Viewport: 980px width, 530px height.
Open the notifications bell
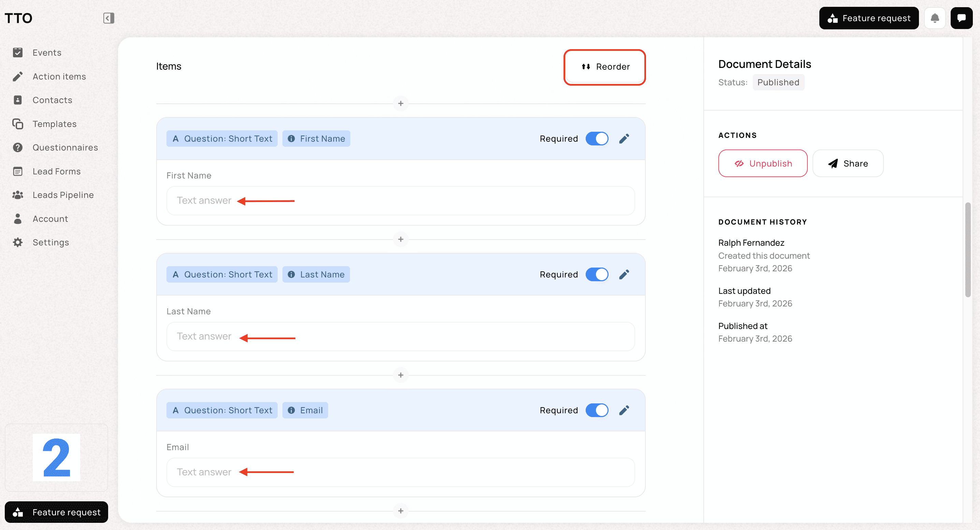(935, 18)
